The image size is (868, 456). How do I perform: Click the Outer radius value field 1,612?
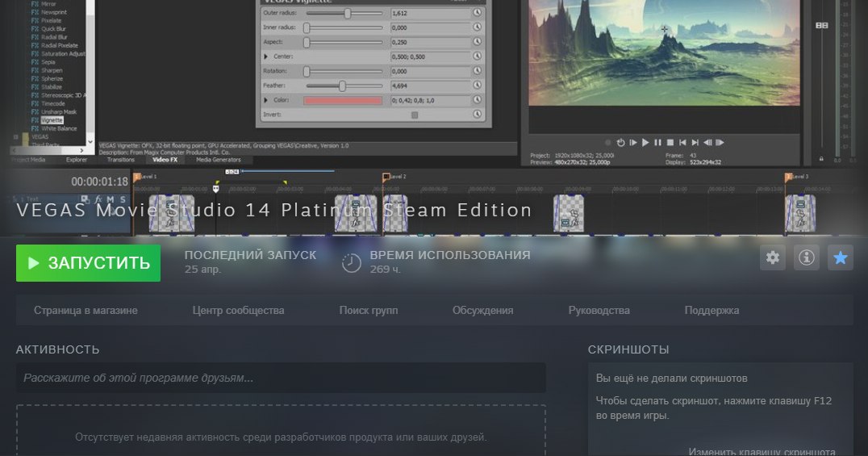430,13
